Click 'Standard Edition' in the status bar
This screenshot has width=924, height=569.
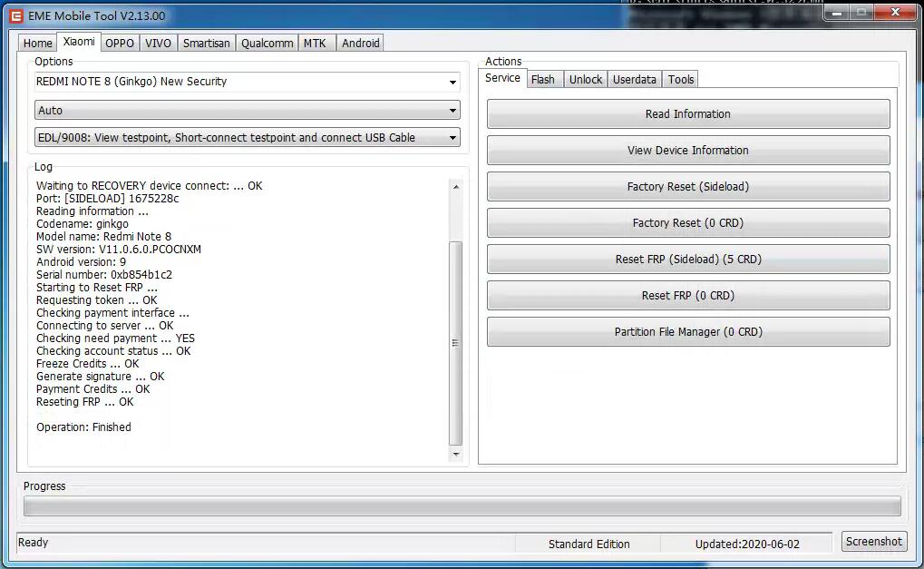click(589, 544)
